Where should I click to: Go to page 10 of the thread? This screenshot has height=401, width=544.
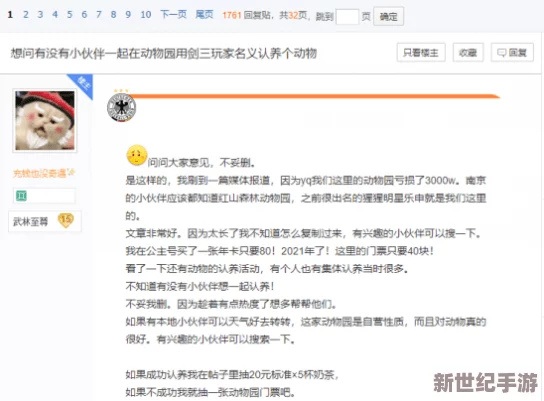point(146,15)
